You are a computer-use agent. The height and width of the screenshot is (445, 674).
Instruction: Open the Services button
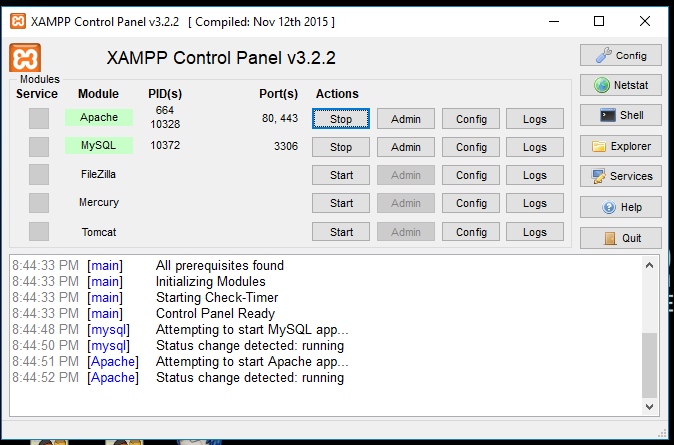621,176
